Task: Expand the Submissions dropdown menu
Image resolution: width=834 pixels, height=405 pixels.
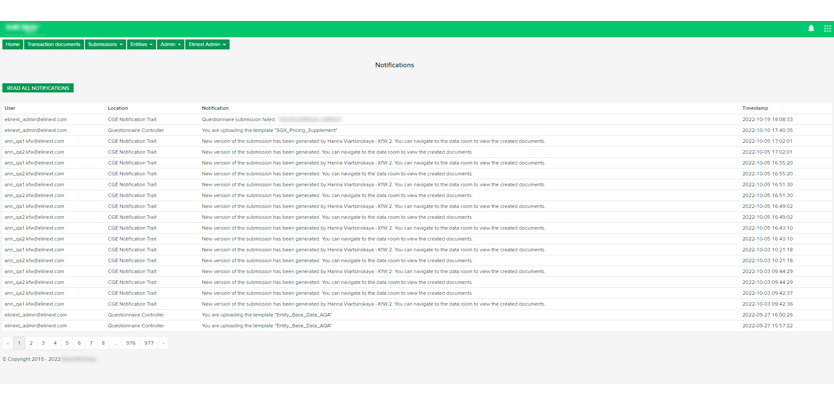Action: click(x=105, y=45)
